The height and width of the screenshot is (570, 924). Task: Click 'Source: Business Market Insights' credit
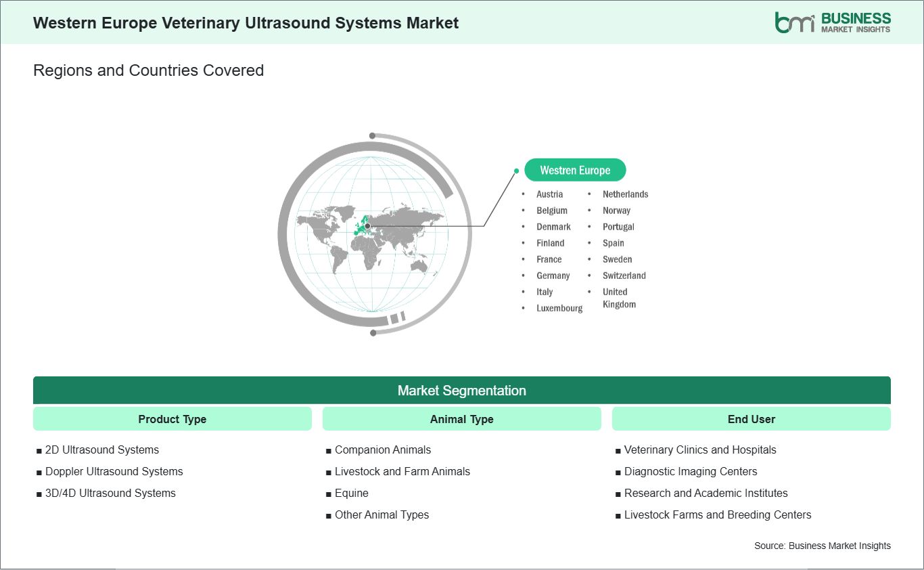pyautogui.click(x=823, y=546)
